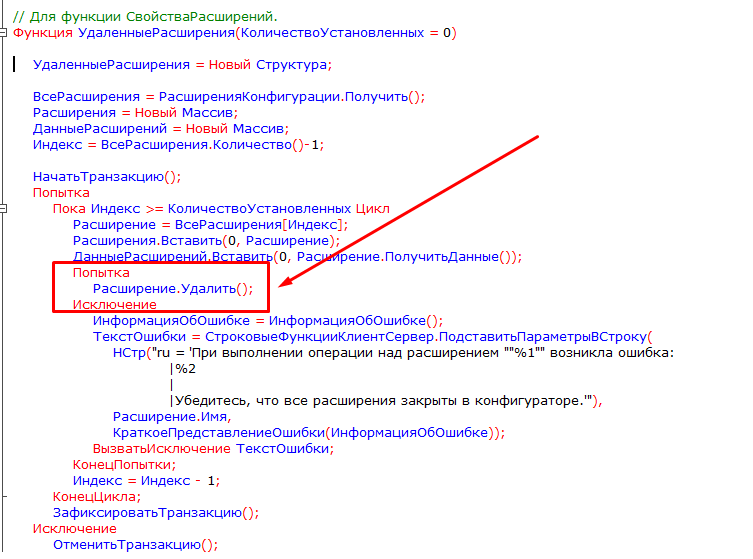This screenshot has width=753, height=559.
Task: Click the КонецЦикла keyword
Action: point(97,497)
